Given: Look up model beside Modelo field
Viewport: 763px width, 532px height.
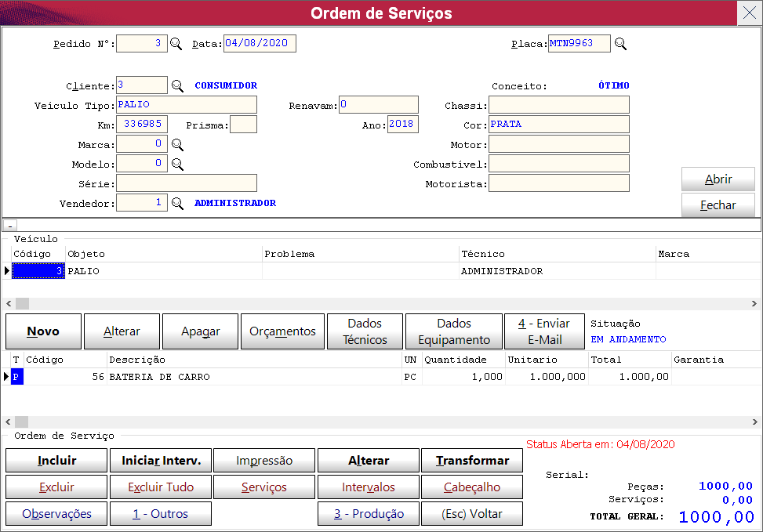Looking at the screenshot, I should pos(177,165).
